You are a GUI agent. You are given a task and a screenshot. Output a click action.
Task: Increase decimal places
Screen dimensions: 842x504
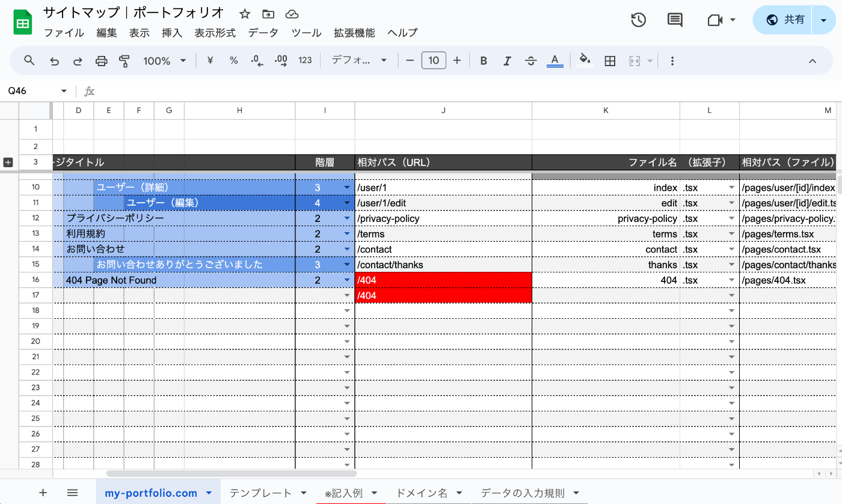point(281,61)
